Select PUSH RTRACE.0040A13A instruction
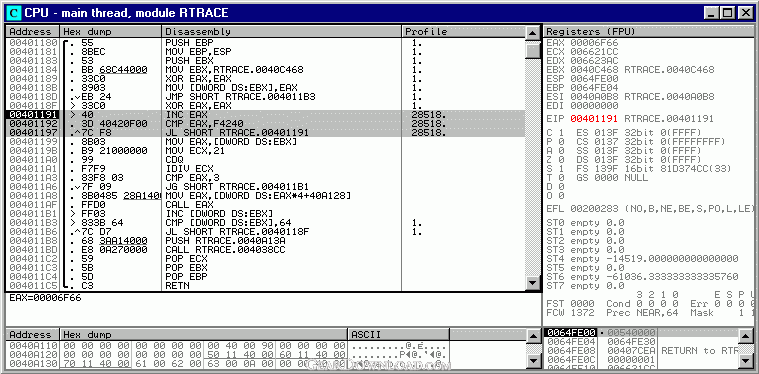This screenshot has height=374, width=759. point(226,240)
